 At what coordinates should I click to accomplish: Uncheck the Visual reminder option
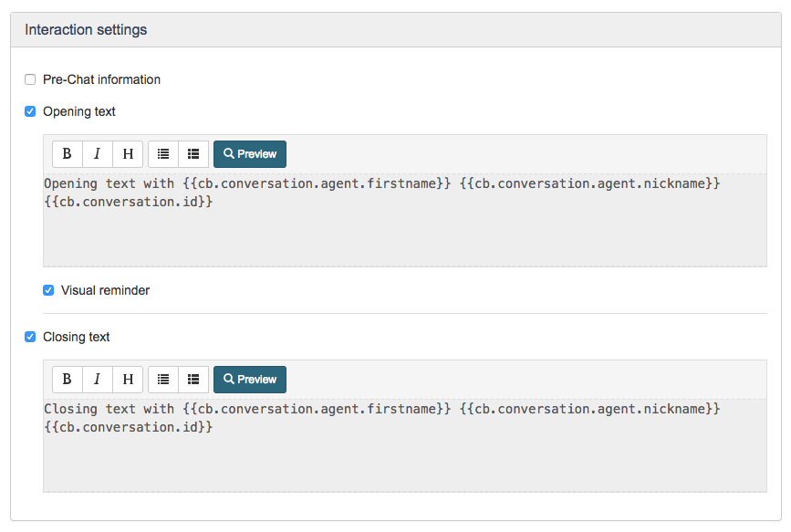(x=48, y=290)
